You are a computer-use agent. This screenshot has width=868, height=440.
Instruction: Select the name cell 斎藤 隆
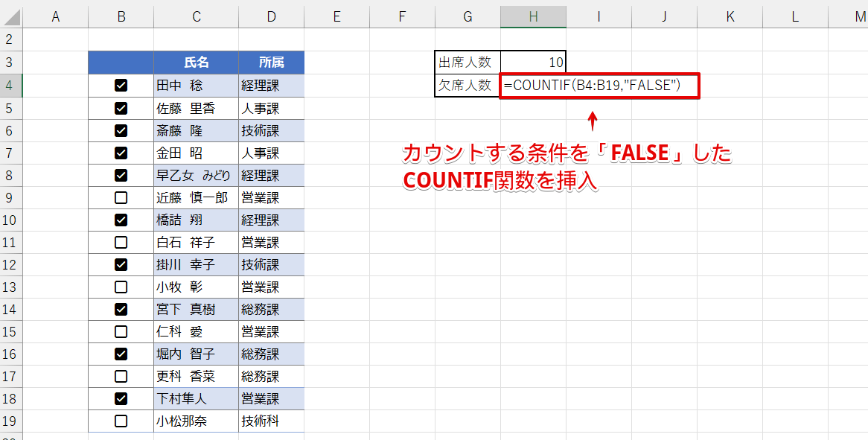(197, 130)
